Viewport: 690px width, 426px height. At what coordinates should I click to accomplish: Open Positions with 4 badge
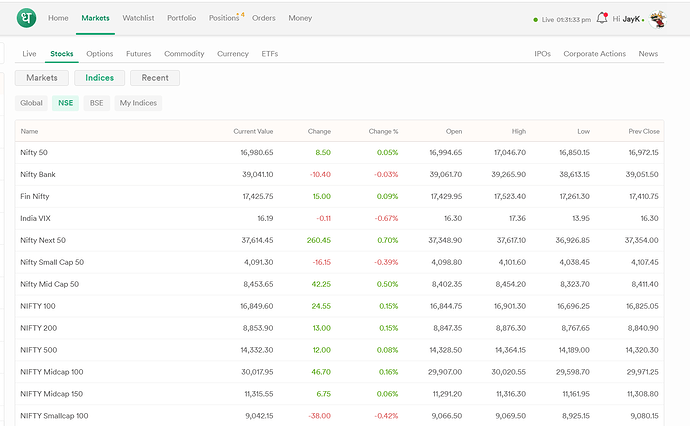(224, 18)
